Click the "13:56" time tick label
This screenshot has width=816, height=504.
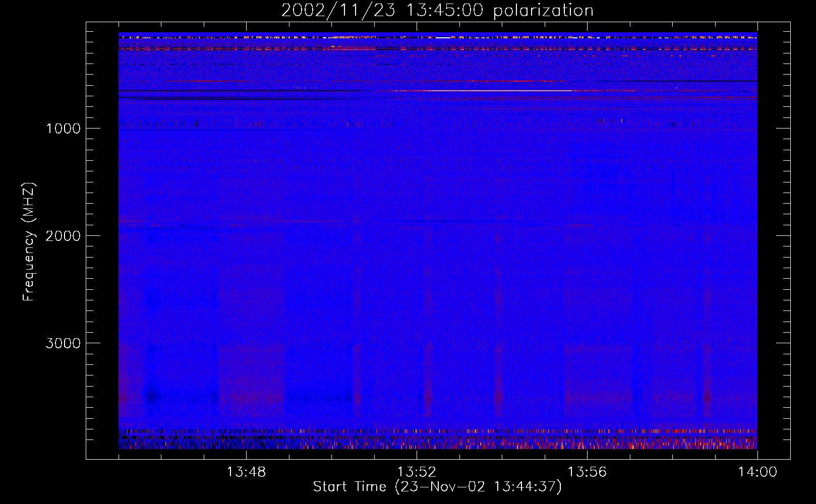coord(587,472)
